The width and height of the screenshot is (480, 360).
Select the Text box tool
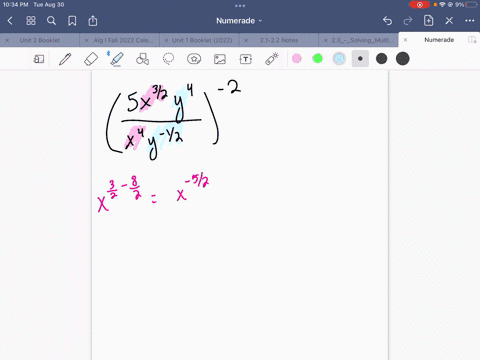[246, 59]
